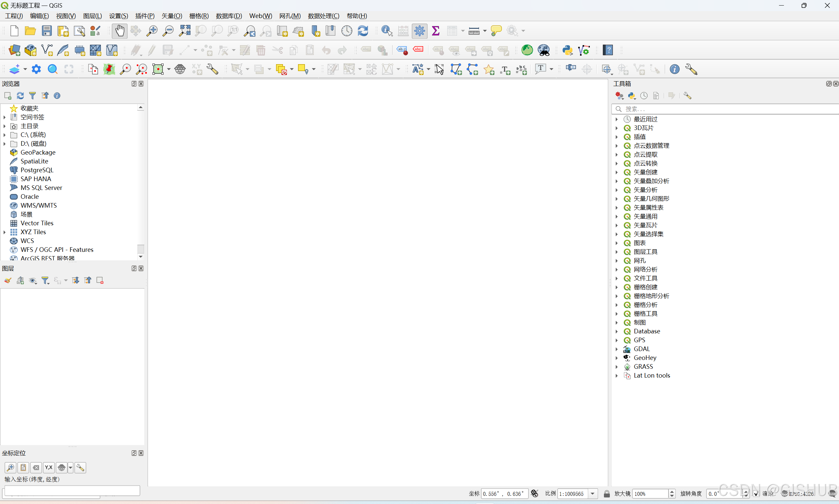
Task: Increase the 放大镜 magnifier value
Action: pyautogui.click(x=672, y=492)
